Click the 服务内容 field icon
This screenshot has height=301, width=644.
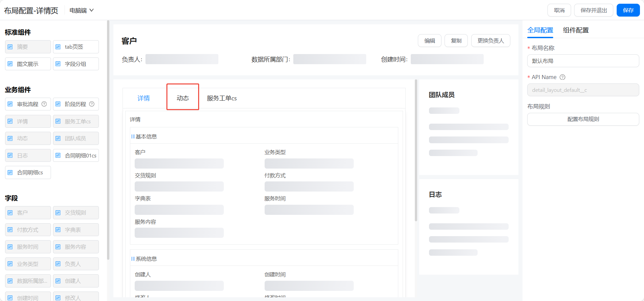tap(58, 247)
